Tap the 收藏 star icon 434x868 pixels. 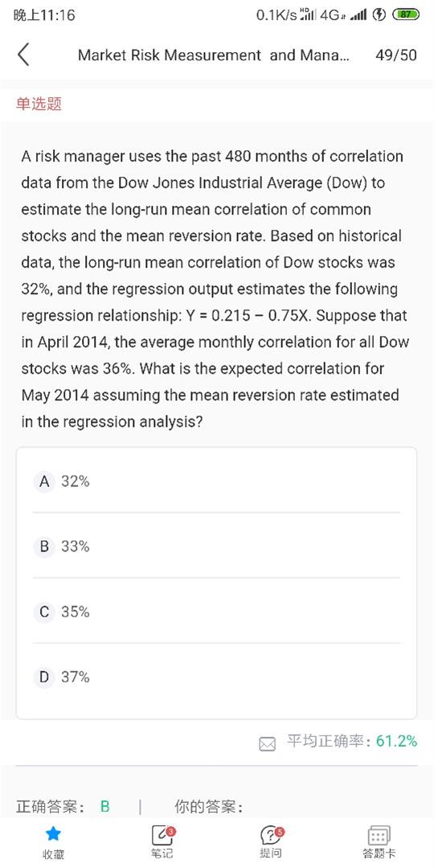coord(54,833)
